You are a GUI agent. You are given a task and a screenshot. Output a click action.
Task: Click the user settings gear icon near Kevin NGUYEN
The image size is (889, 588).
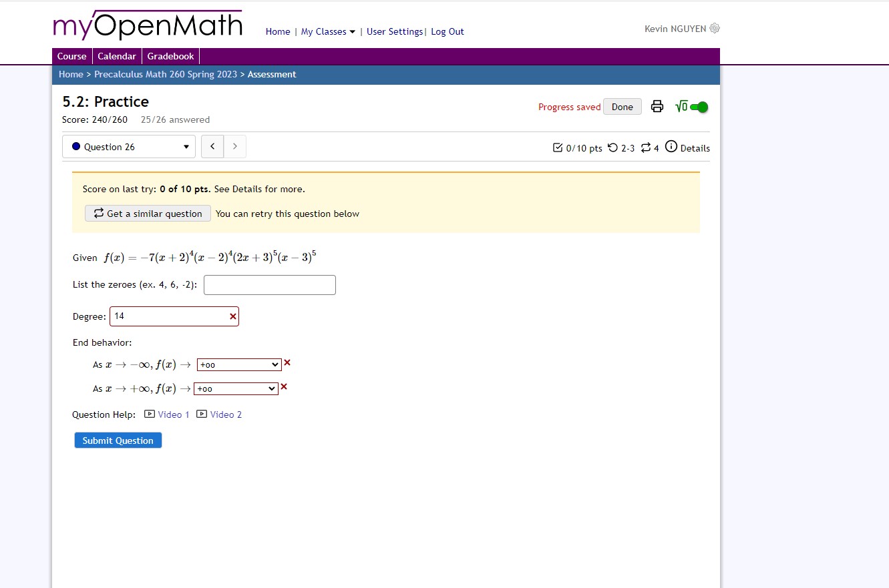(715, 28)
